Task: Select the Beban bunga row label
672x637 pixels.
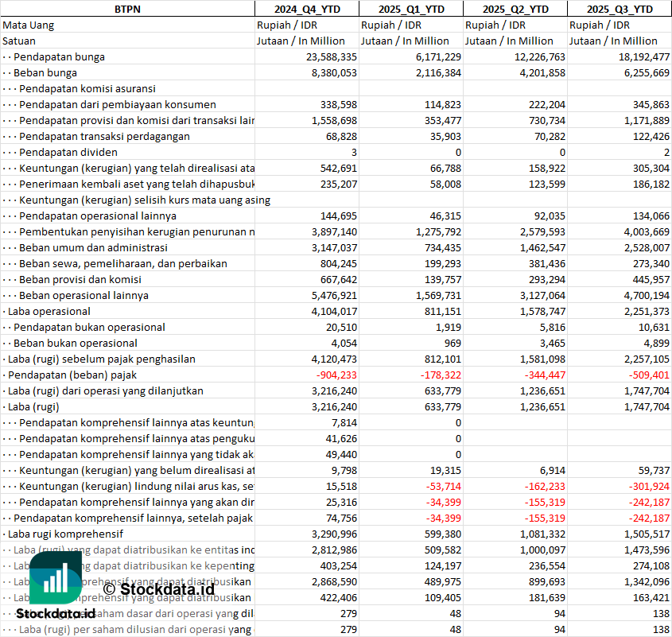Action: pyautogui.click(x=45, y=73)
